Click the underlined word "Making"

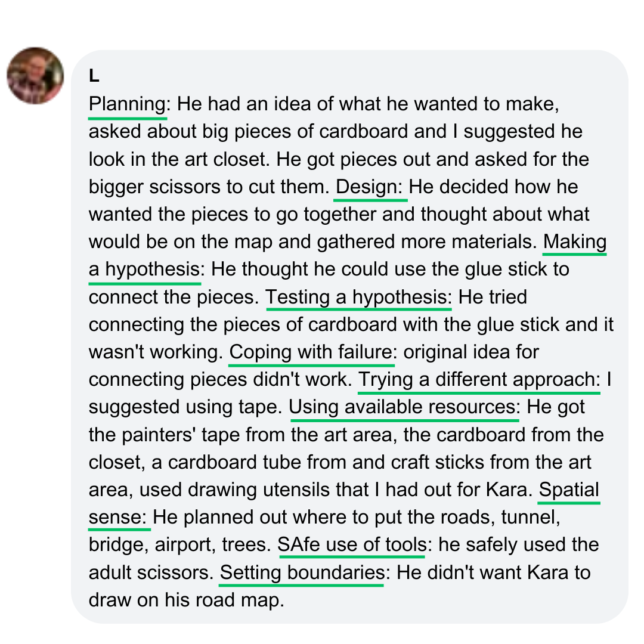(575, 243)
